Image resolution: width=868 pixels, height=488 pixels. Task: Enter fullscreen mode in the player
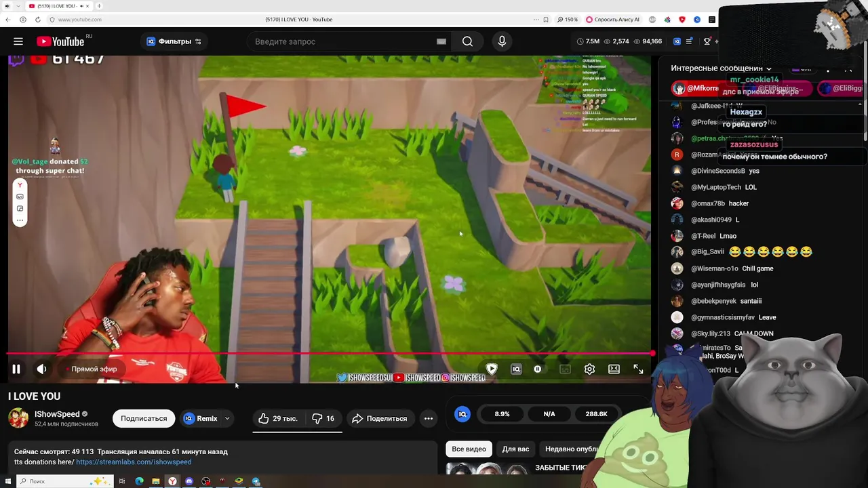(x=638, y=369)
